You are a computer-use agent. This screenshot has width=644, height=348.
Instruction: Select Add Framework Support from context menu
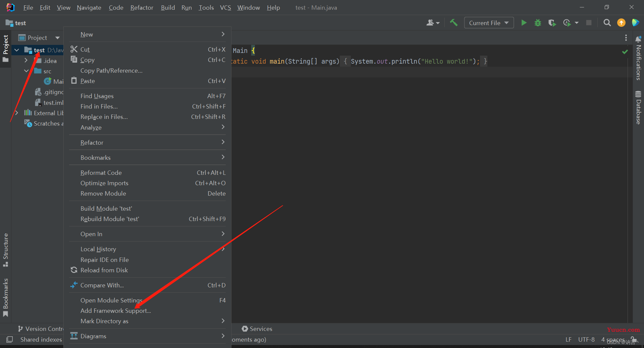pos(116,311)
